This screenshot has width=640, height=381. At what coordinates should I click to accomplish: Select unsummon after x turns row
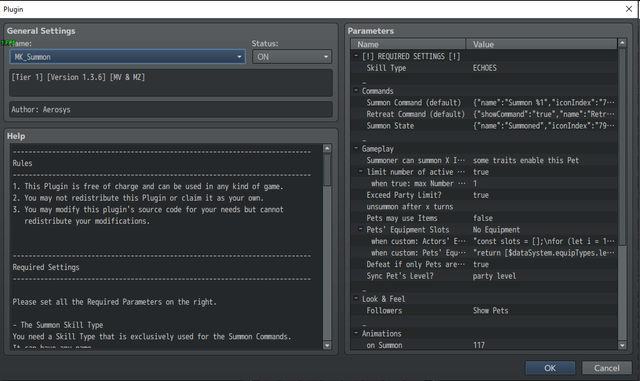[x=484, y=207]
